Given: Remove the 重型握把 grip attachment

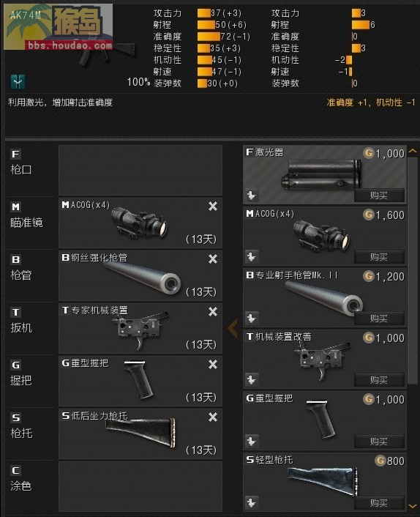Looking at the screenshot, I should coord(213,365).
